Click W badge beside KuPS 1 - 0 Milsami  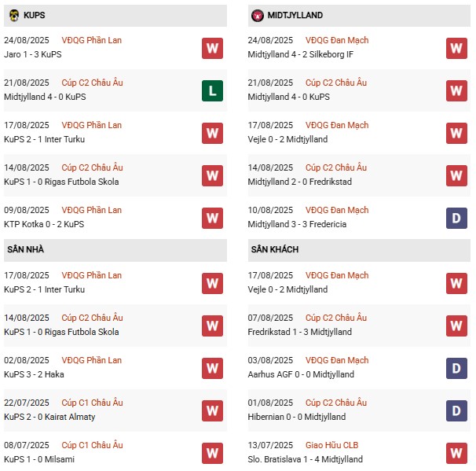211,453
